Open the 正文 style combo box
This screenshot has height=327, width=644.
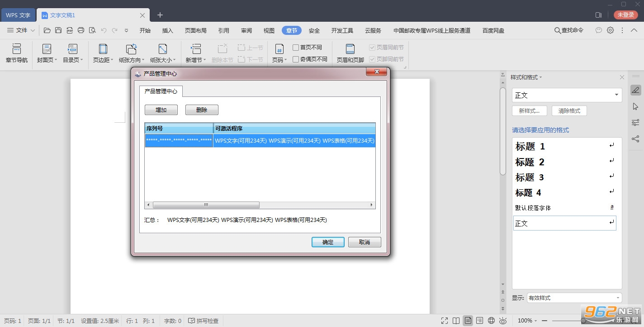[x=567, y=95]
